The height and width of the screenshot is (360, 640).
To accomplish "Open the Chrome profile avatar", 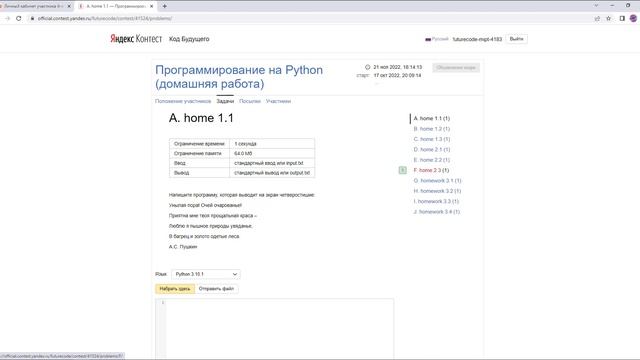I will point(633,18).
